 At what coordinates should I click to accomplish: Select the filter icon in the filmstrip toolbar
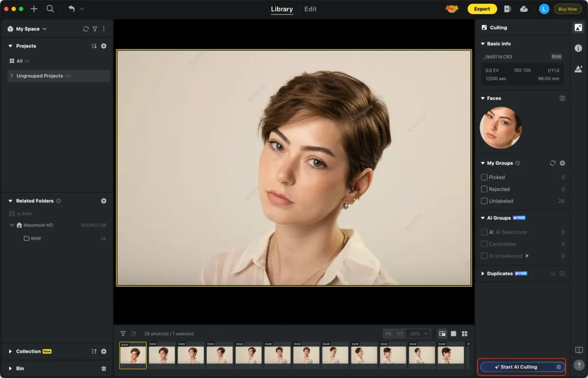[124, 333]
